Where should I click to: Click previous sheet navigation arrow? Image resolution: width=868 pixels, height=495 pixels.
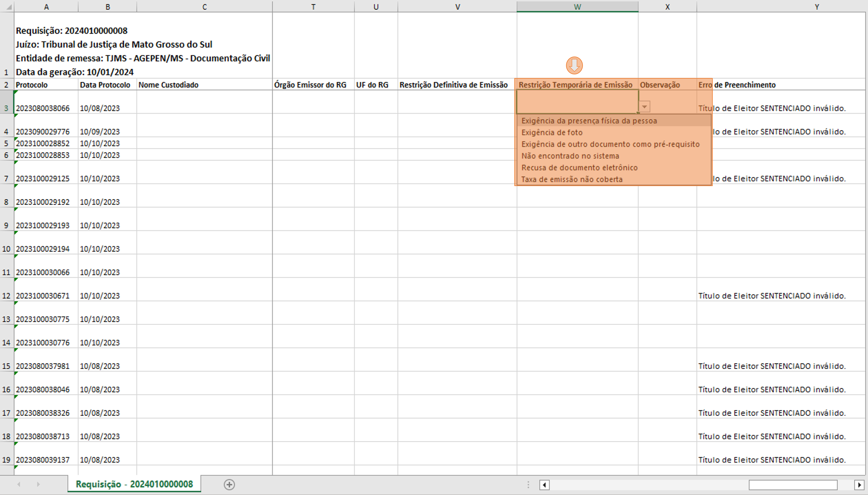19,484
